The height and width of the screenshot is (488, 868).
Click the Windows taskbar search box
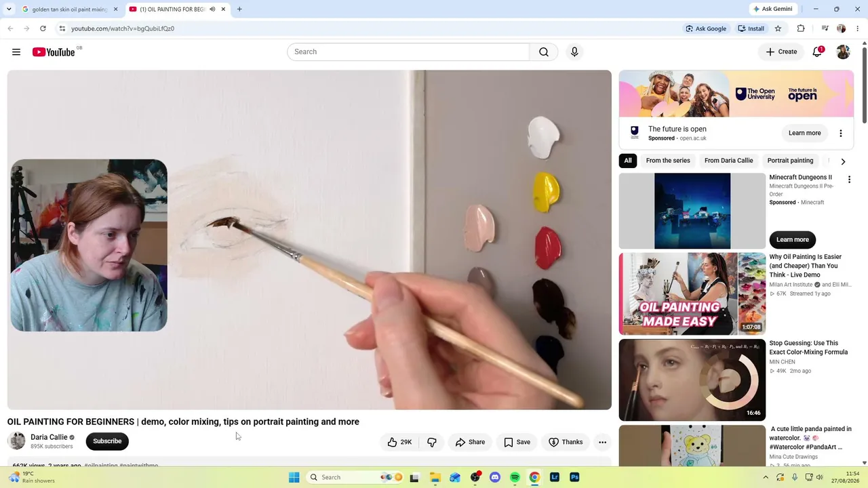click(355, 477)
